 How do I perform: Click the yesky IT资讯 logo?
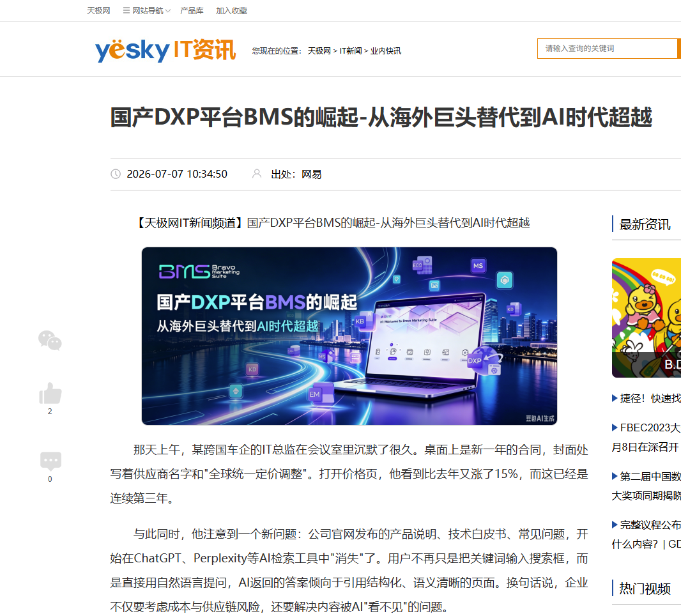click(165, 50)
